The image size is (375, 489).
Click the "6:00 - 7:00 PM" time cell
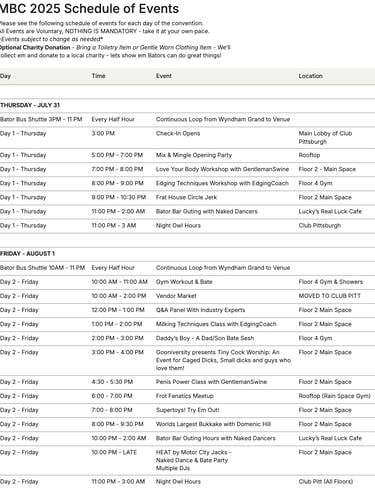click(112, 396)
